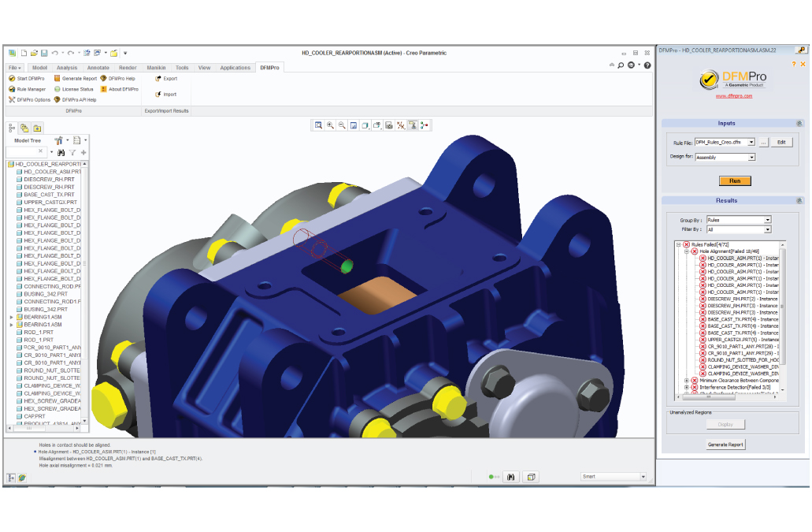Click Generate Report in ribbon
Viewport: 812px width, 532px height.
[76, 79]
